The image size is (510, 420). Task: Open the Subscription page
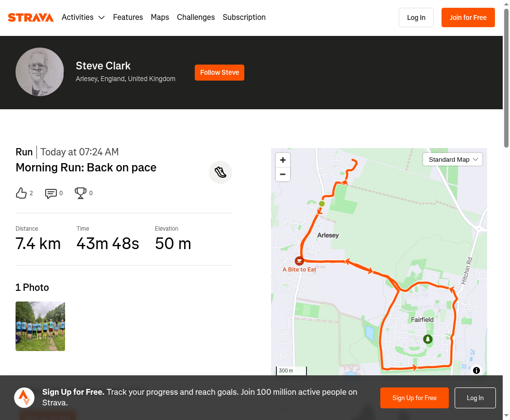point(244,17)
